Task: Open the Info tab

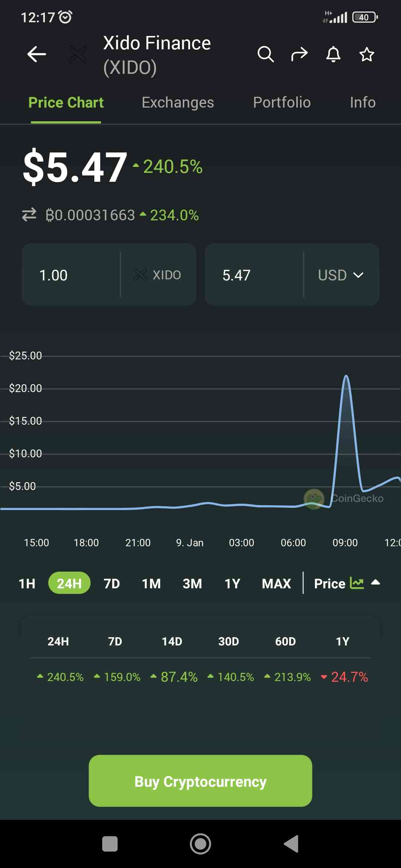Action: click(x=362, y=102)
